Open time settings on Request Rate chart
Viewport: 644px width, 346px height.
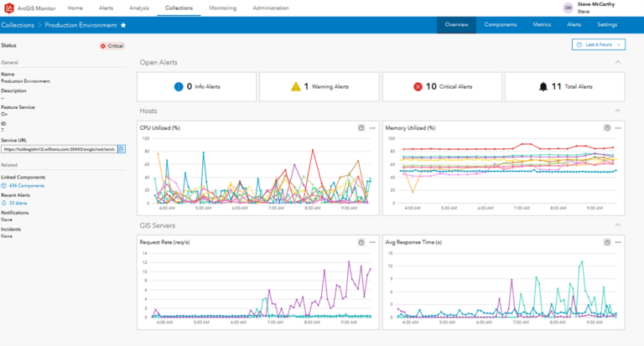(361, 243)
